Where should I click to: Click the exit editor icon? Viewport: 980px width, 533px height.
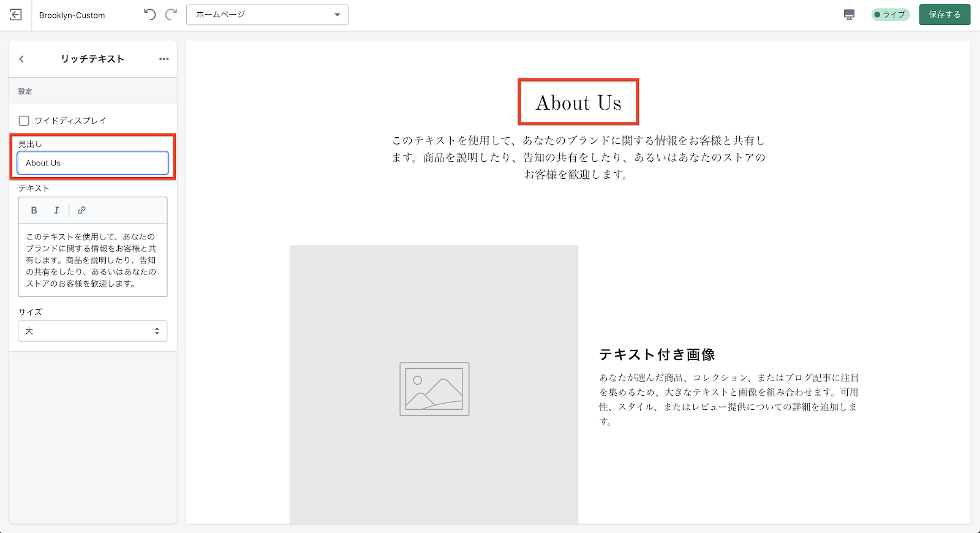pos(16,15)
